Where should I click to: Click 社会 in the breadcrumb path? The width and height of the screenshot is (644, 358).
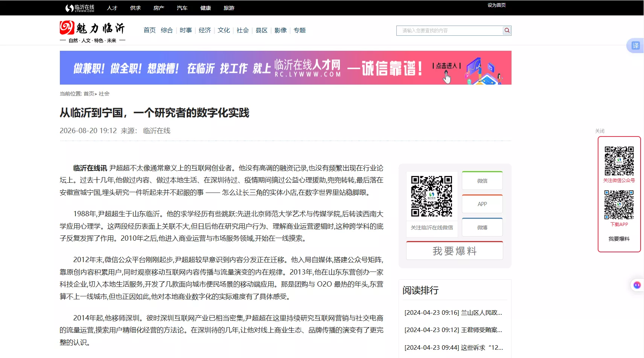point(104,94)
